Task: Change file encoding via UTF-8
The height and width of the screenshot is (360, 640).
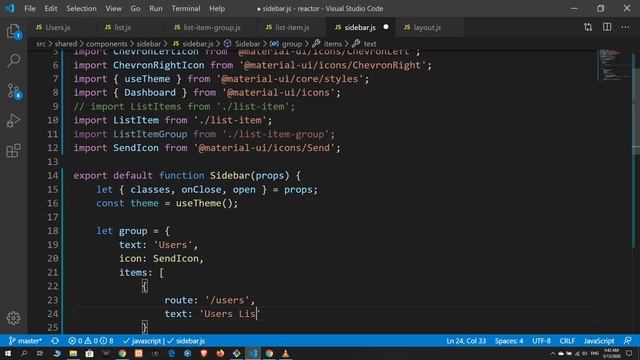Action: [541, 341]
